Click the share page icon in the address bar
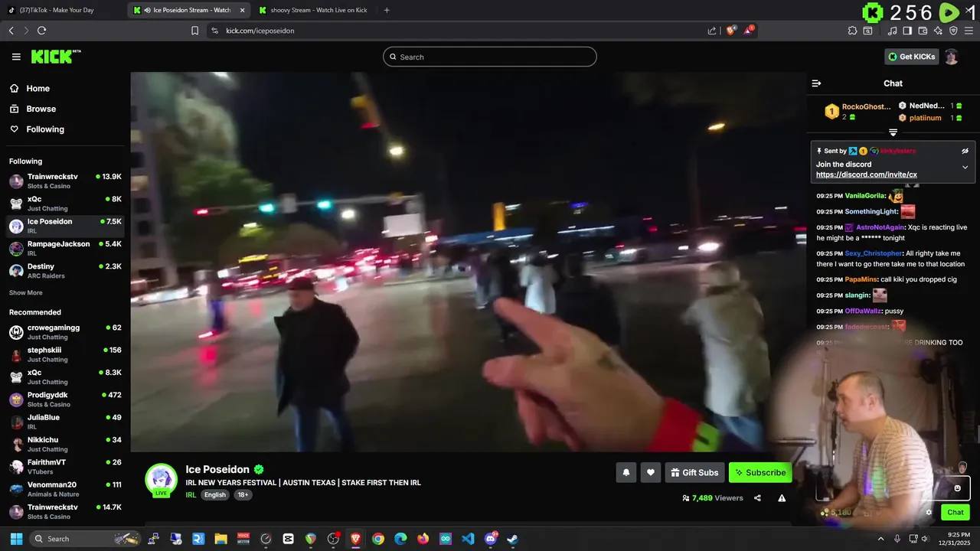This screenshot has height=551, width=980. tap(712, 31)
